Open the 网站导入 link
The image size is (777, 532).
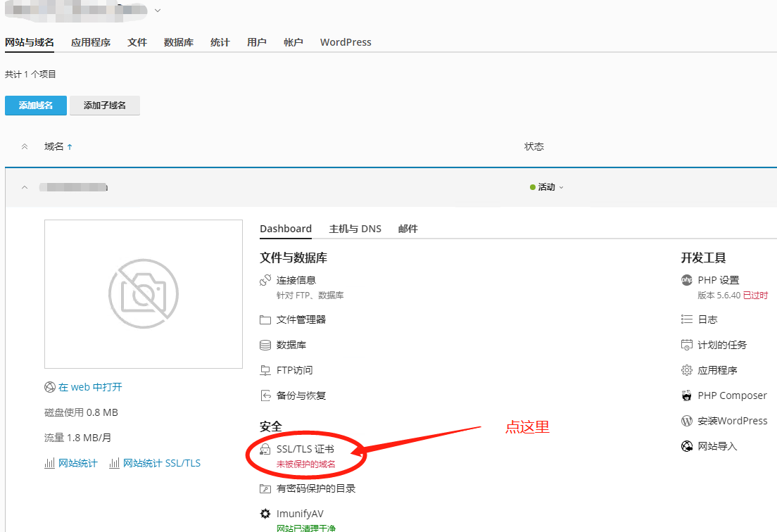(x=718, y=446)
